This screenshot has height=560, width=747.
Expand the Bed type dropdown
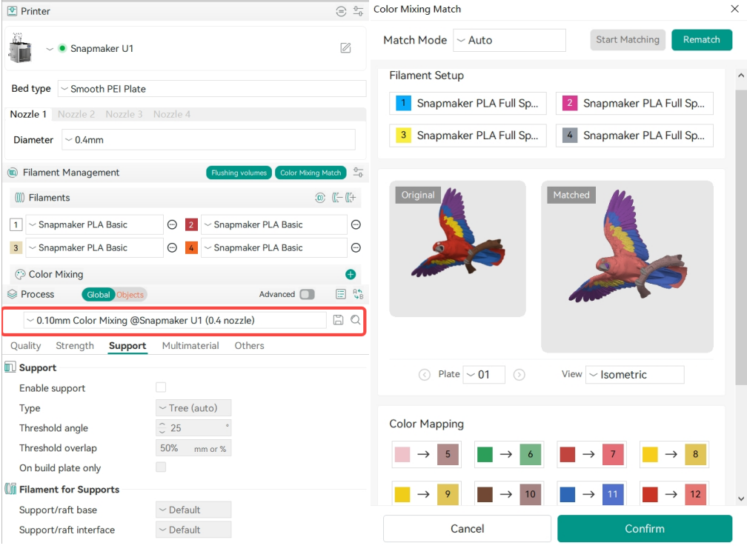click(212, 89)
